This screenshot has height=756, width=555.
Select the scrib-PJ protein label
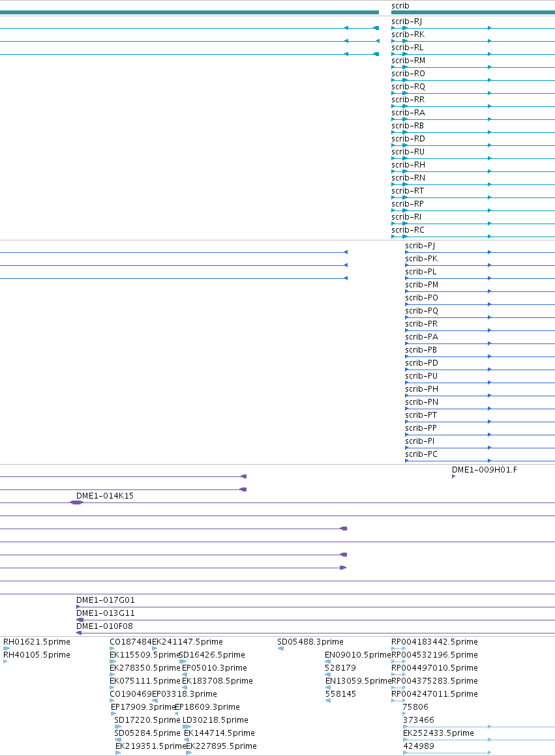coord(420,246)
